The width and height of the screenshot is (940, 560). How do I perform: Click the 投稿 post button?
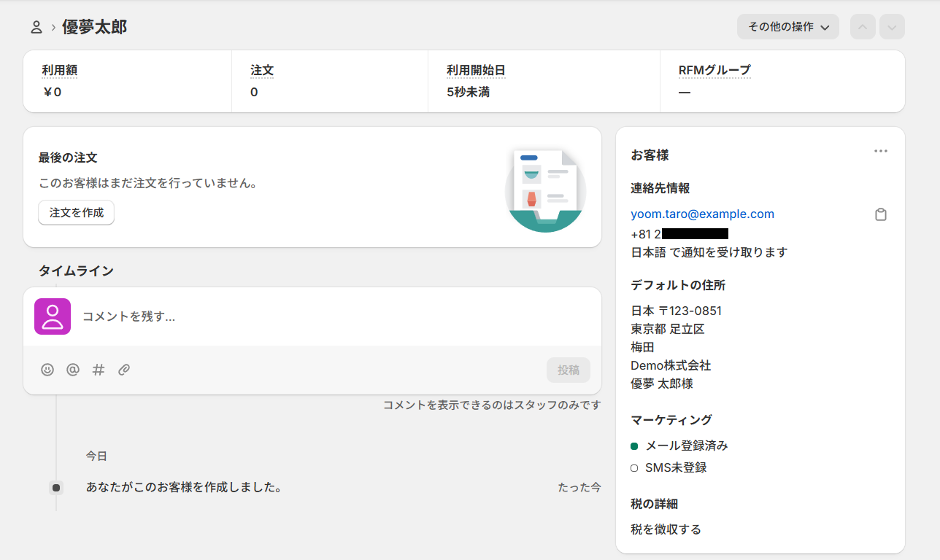click(x=568, y=370)
